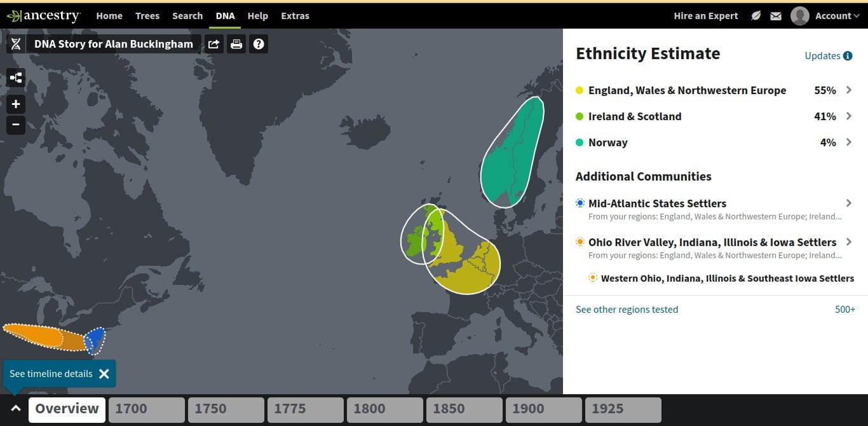Select the Search menu item

[x=187, y=16]
